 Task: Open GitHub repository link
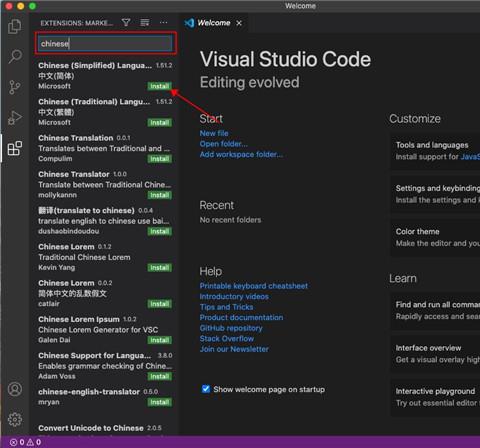coord(231,328)
